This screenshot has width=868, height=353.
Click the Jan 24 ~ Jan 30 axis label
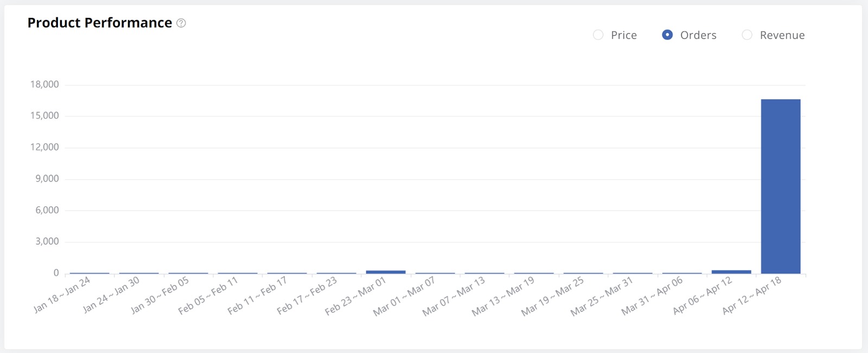pyautogui.click(x=111, y=294)
